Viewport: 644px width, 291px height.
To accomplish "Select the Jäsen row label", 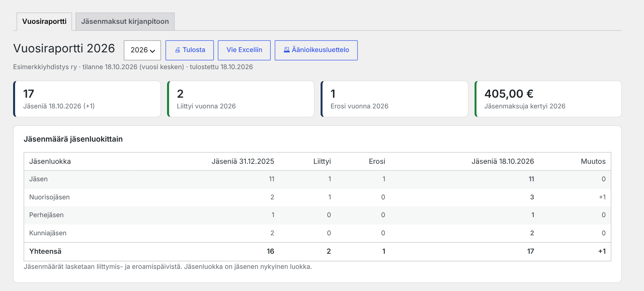I will tap(38, 179).
